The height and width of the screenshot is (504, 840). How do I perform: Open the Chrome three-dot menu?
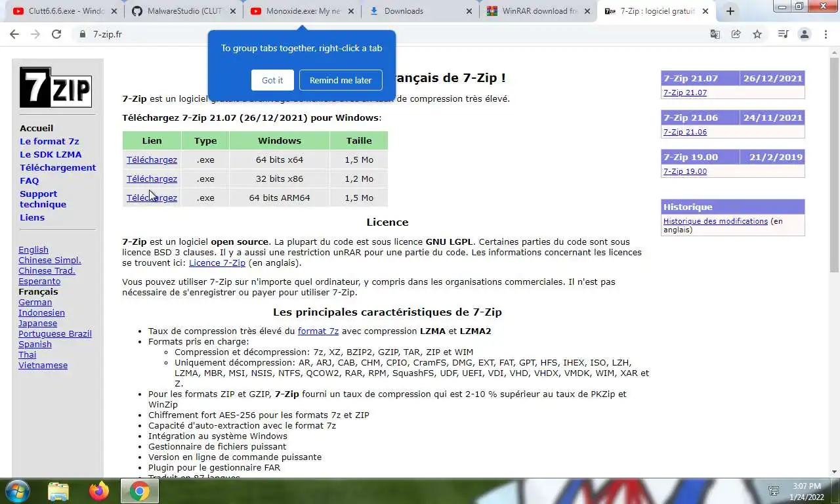[x=826, y=34]
